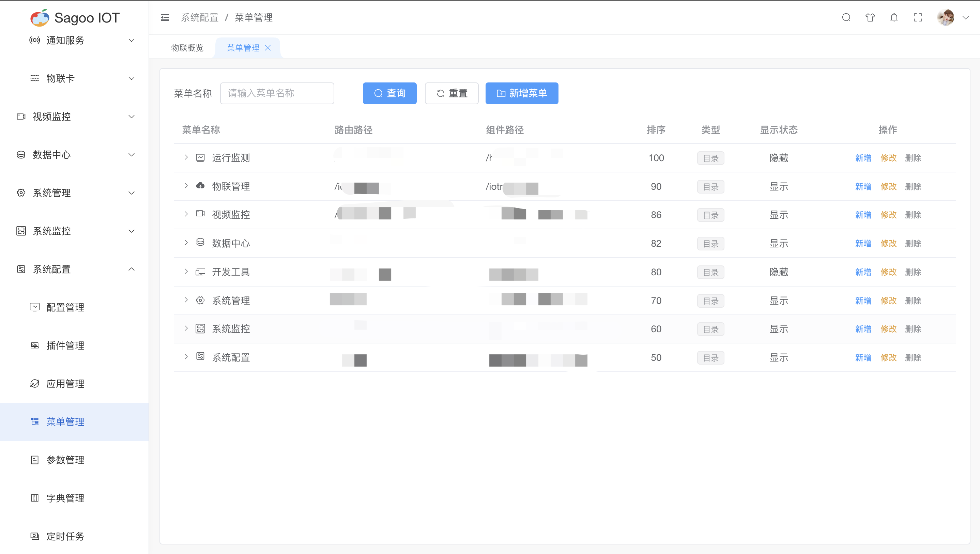
Task: Expand the 物联管理 table row
Action: click(186, 186)
